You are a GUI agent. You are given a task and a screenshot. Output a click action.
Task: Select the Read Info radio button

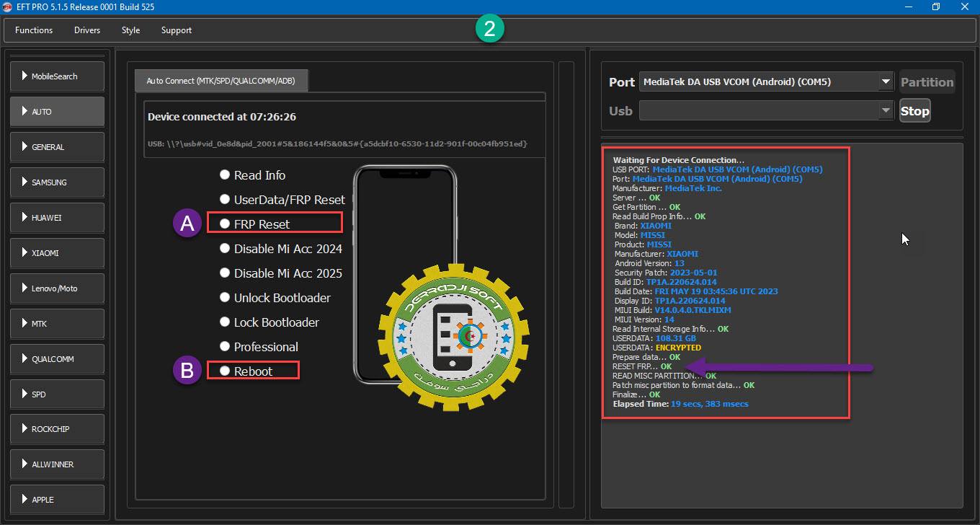[x=225, y=175]
